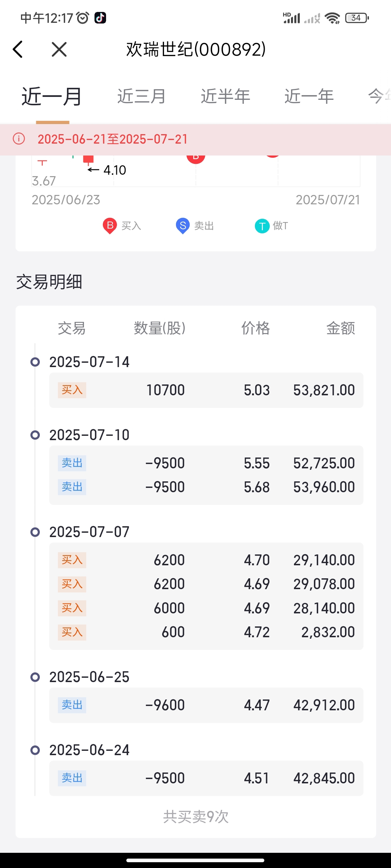391x868 pixels.
Task: Tap the chart end date 2025/07/21
Action: tap(328, 200)
